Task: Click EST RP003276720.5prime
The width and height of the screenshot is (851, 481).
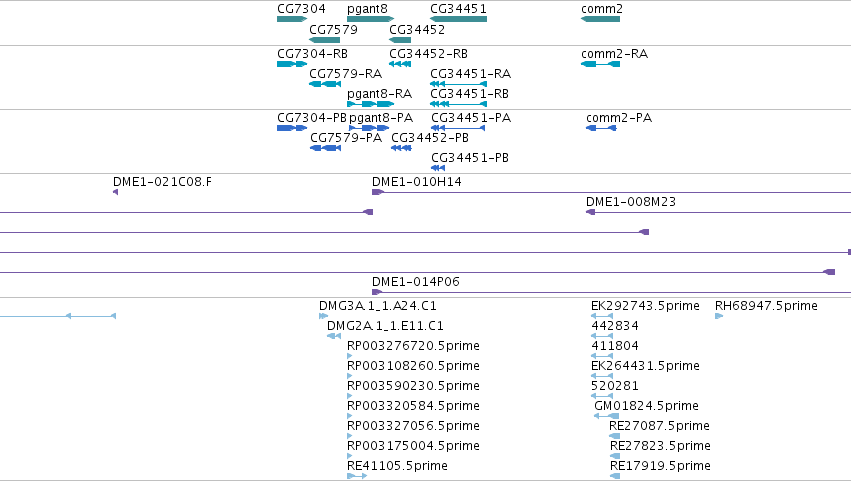Action: (350, 356)
